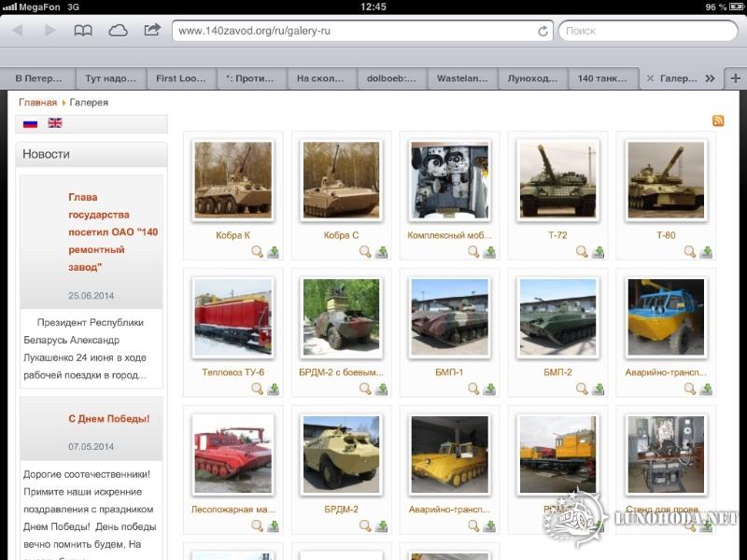
Task: Magnify the БМП-2 image
Action: click(x=581, y=388)
